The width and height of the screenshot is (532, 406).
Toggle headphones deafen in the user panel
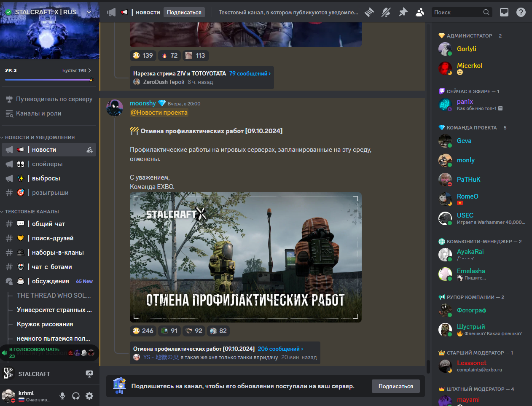point(76,396)
